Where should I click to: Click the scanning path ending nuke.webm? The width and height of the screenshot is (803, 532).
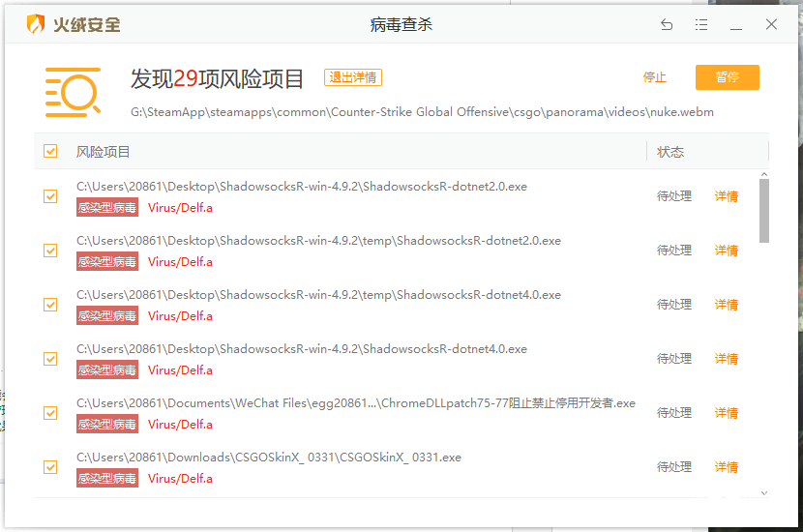point(422,112)
